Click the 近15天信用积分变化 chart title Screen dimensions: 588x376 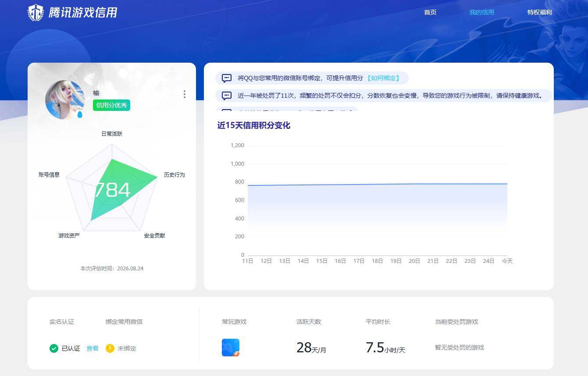254,125
